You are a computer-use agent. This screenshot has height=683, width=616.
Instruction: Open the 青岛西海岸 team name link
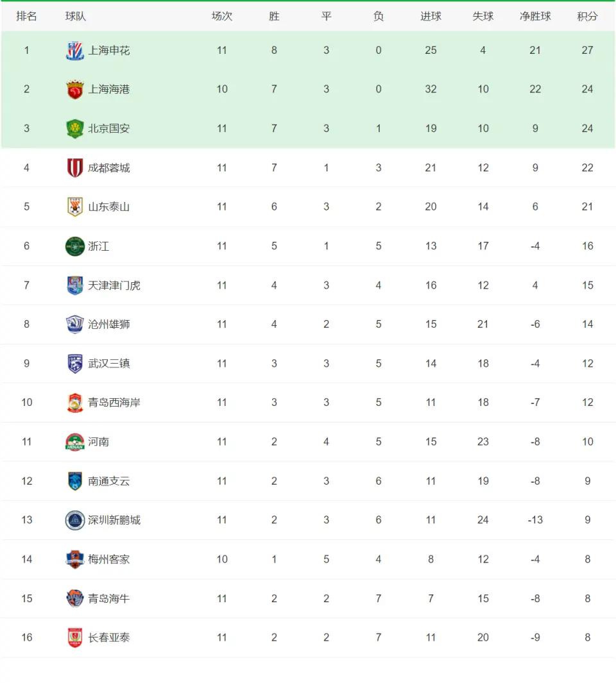[x=114, y=403]
